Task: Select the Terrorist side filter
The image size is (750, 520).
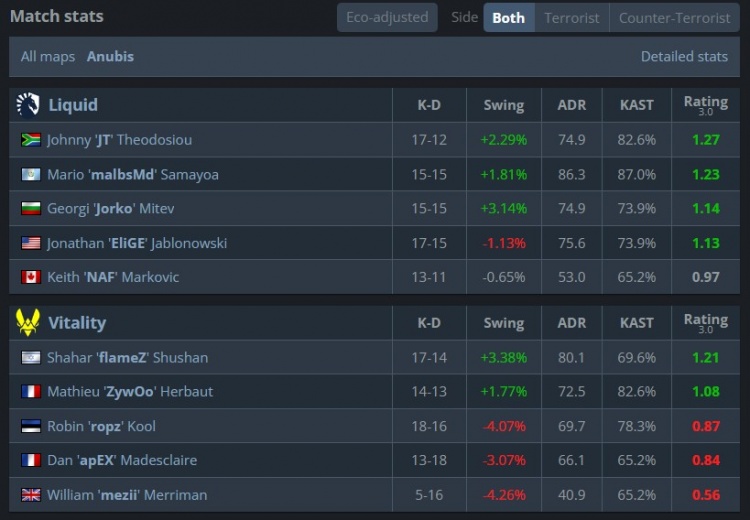Action: click(572, 18)
